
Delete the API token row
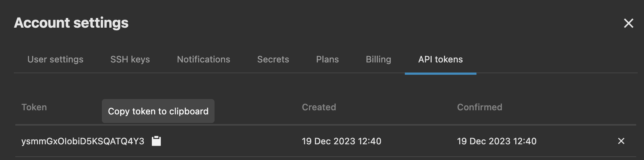[x=621, y=141]
